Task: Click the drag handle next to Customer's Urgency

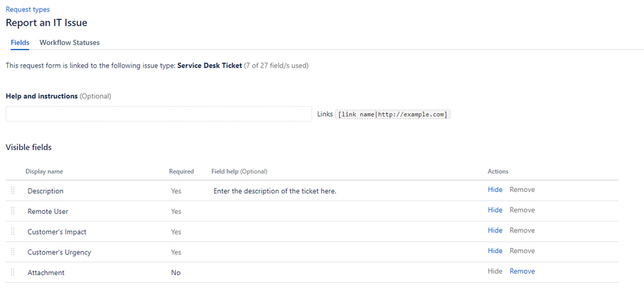Action: [13, 252]
